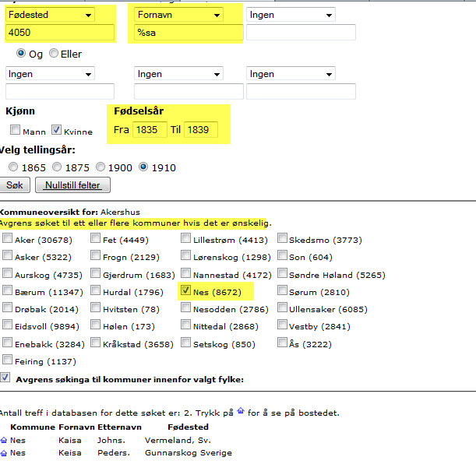Open second-row rightmost Ingen dropdown
476x464 pixels.
click(291, 74)
